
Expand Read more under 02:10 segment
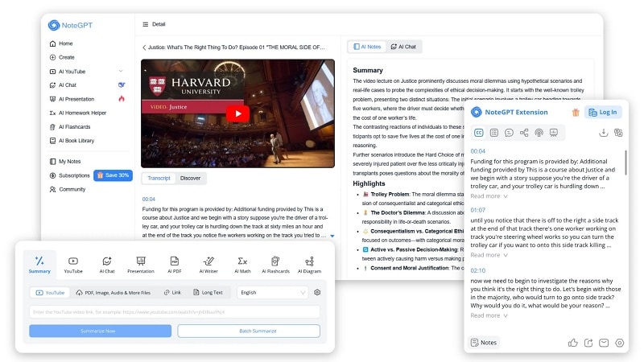pos(489,315)
